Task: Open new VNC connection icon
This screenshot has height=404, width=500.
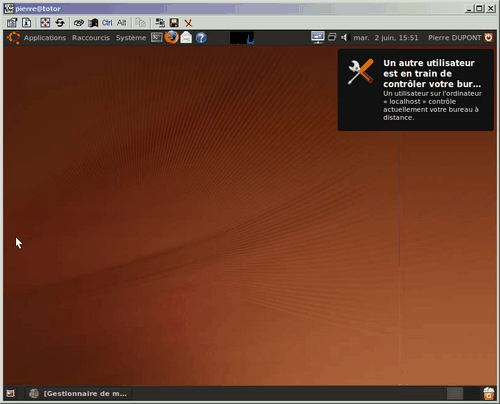Action: [160, 23]
